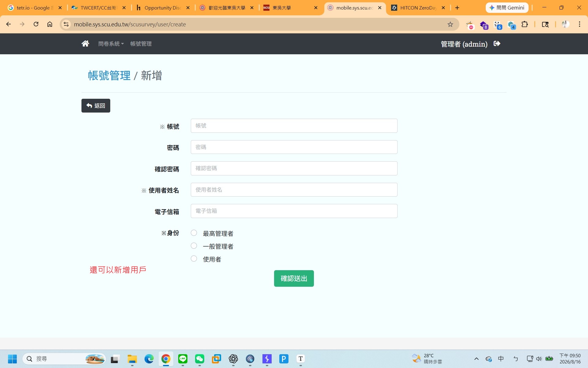Screen dimensions: 588x368
Task: Go to the home icon in navbar
Action: point(85,44)
